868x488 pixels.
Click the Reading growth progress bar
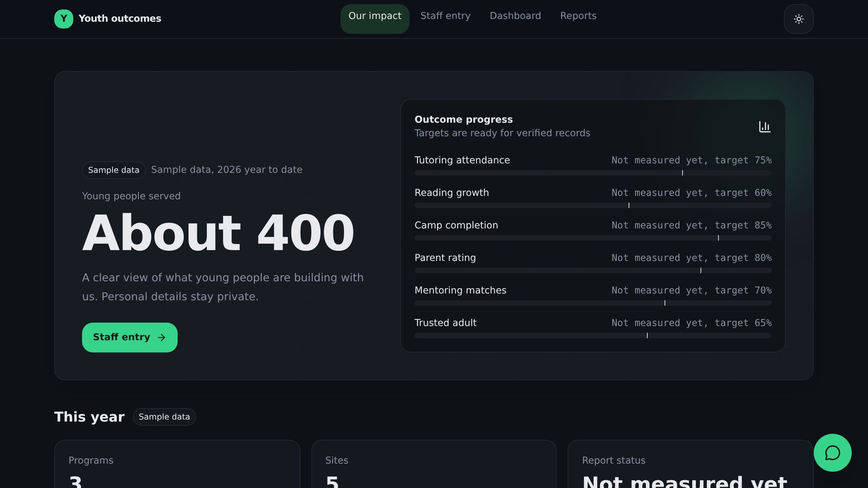[x=593, y=205]
